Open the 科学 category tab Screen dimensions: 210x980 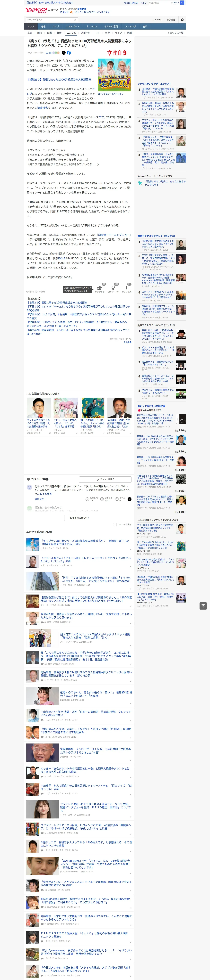pos(107,33)
